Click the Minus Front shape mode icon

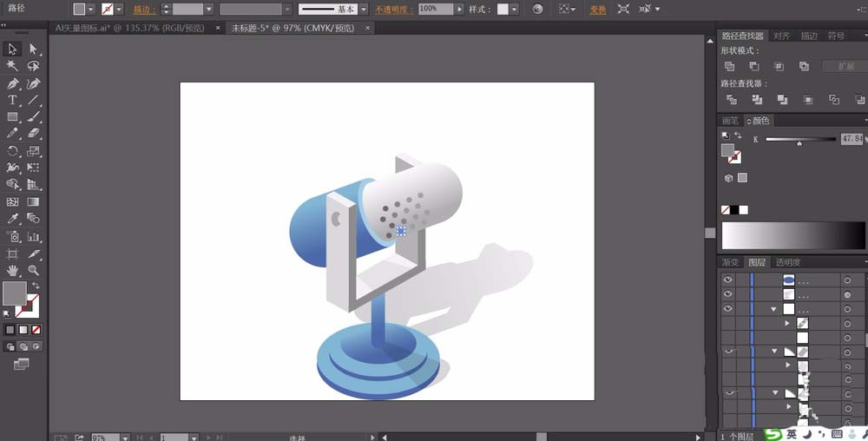[x=754, y=66]
